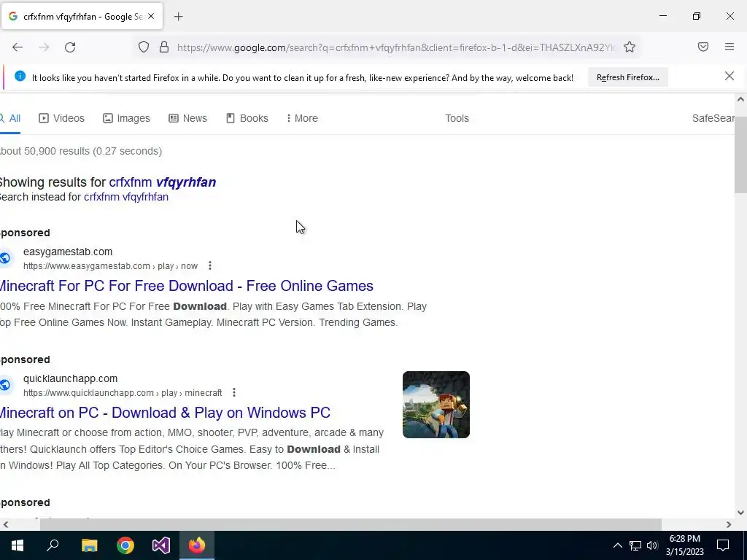Screen dimensions: 747x560
Task: Open Minecraft on PC Download & Play result
Action: click(x=165, y=413)
